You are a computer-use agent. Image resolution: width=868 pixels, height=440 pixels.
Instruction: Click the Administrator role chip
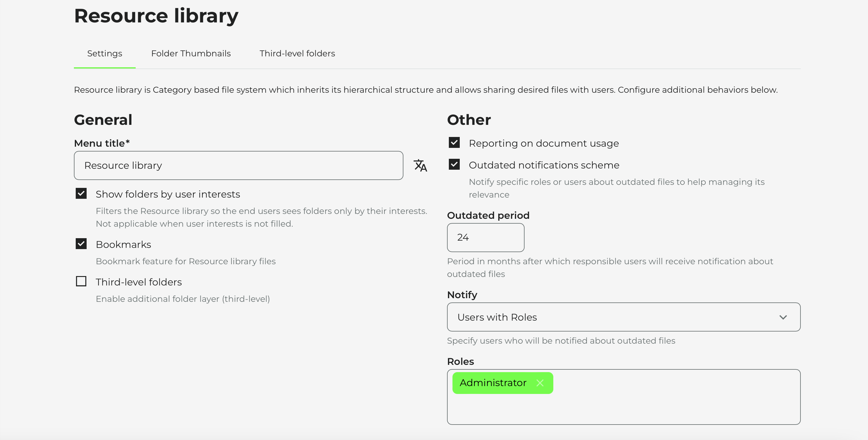pos(493,383)
